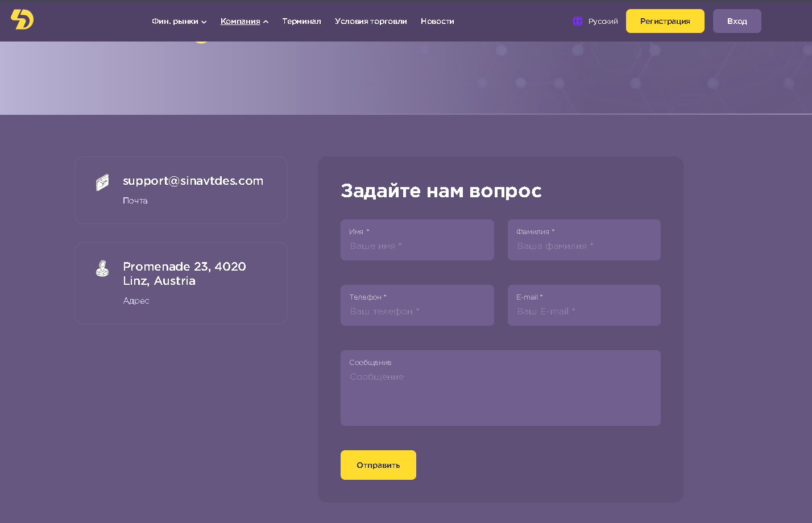Change language from Русский
The width and height of the screenshot is (812, 523).
pos(603,21)
